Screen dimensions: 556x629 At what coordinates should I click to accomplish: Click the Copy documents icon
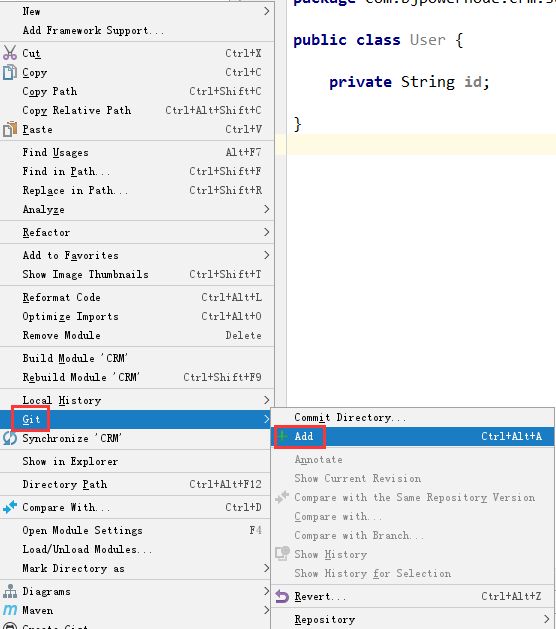(x=10, y=72)
